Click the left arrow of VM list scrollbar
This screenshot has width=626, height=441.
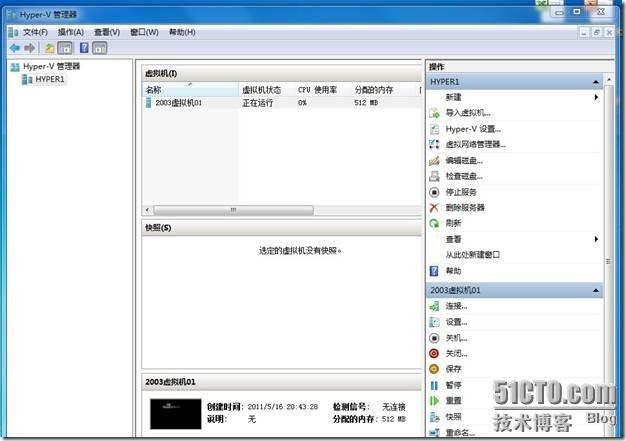pos(148,210)
